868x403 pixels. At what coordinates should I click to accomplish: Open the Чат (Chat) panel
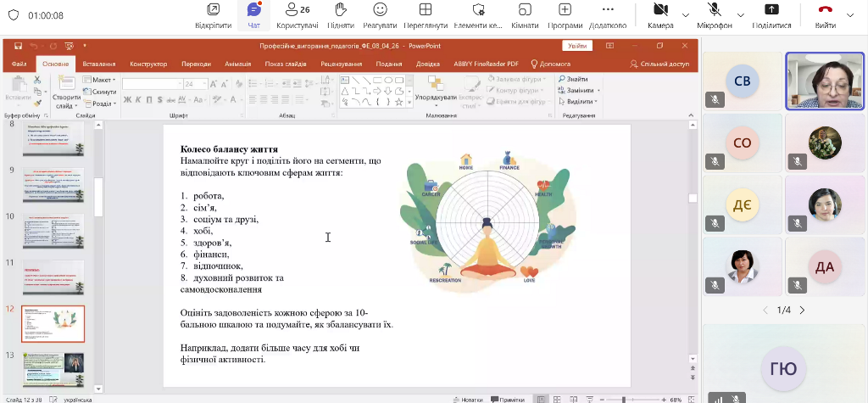(x=253, y=14)
